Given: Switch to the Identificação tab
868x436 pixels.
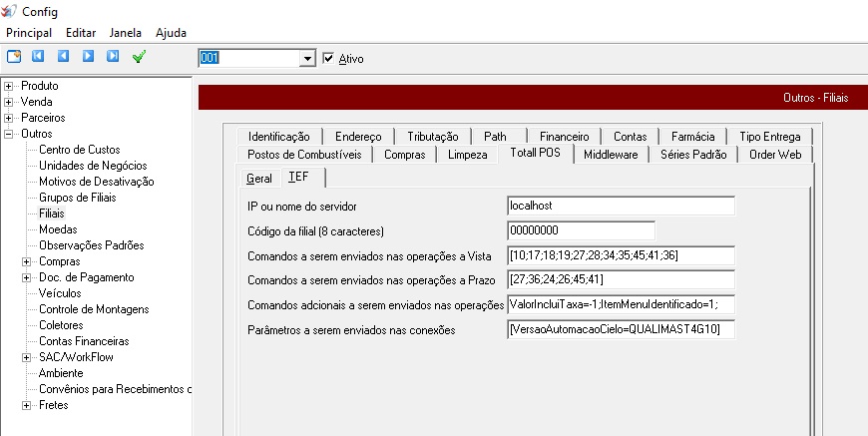Looking at the screenshot, I should 278,137.
